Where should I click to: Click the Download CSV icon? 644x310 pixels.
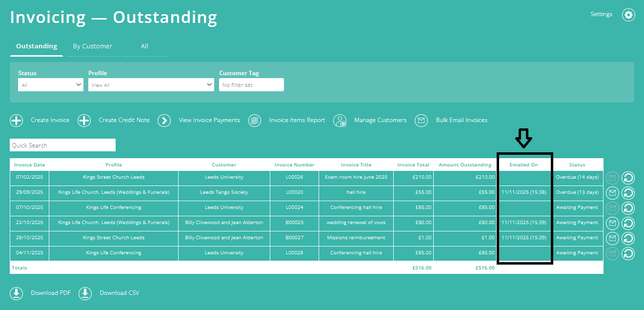pos(85,293)
